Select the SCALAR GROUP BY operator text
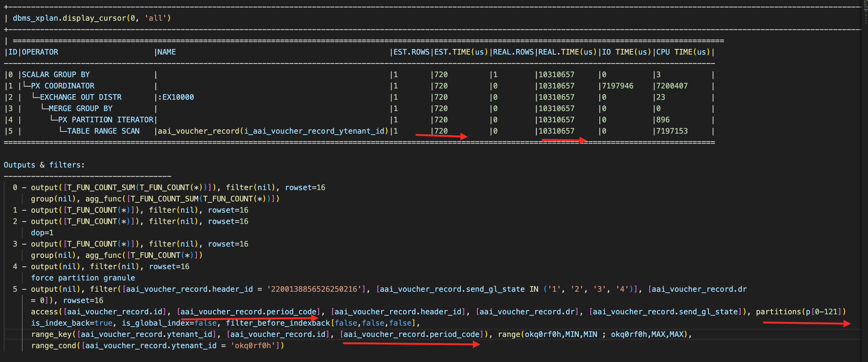This screenshot has height=362, width=868. (x=56, y=74)
